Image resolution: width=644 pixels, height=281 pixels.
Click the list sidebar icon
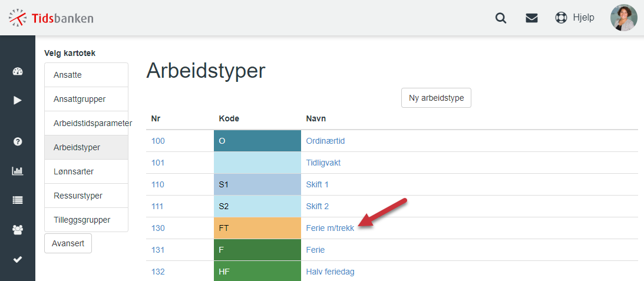18,200
